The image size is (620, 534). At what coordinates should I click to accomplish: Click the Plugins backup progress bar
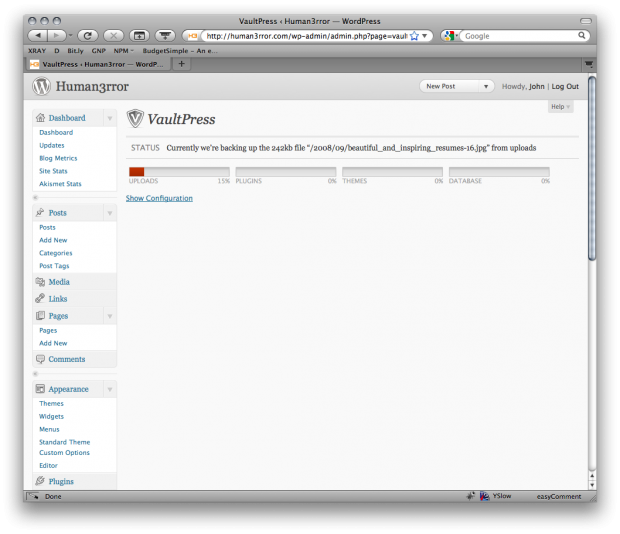[285, 172]
